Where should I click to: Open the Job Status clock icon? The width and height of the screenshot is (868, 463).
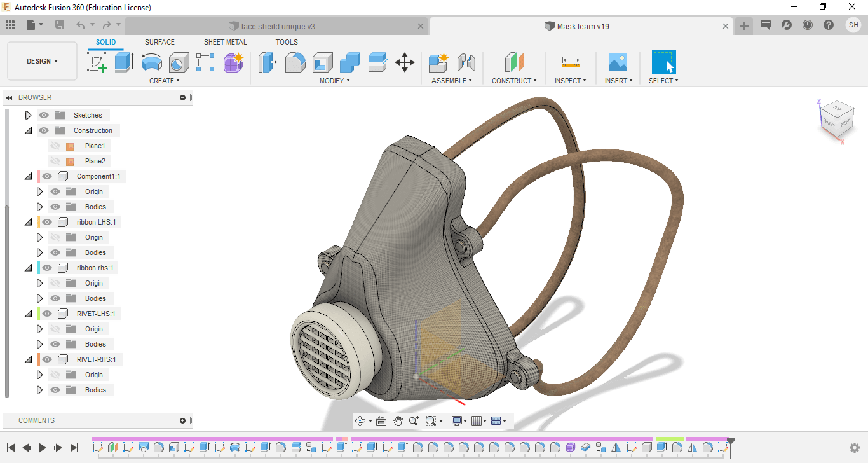(808, 25)
